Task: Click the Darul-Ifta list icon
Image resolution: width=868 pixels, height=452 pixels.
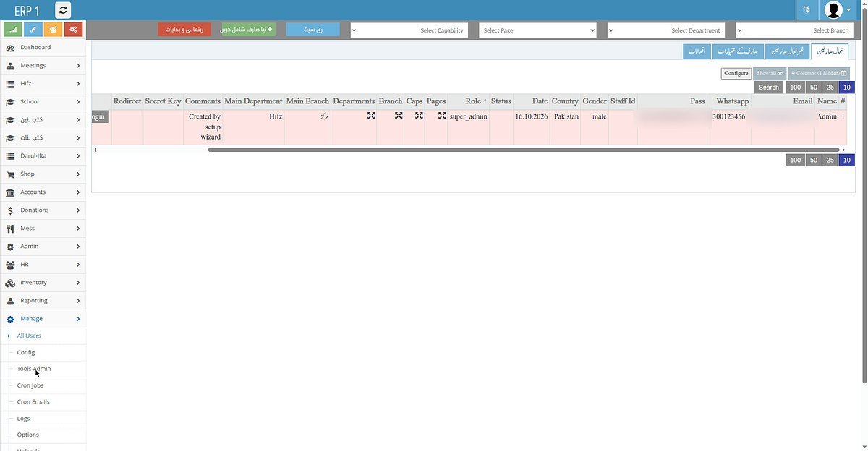Action: point(10,156)
